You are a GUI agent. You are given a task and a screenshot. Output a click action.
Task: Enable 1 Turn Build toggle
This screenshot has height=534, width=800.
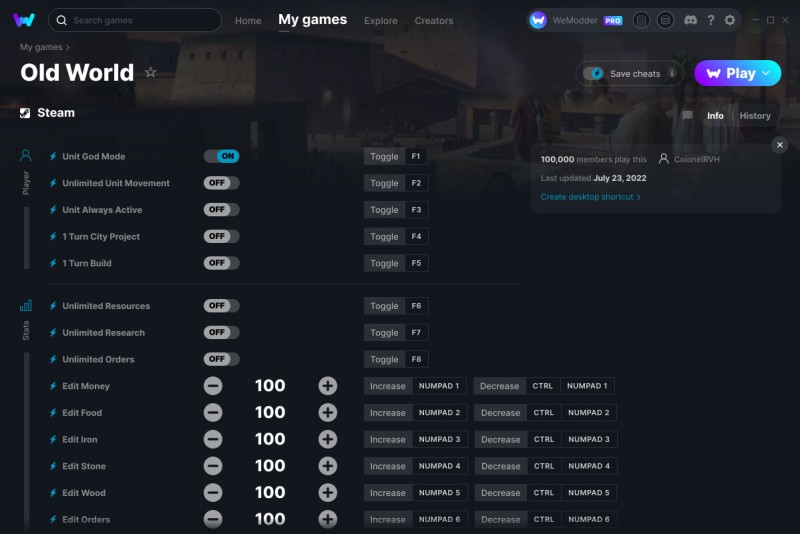point(221,263)
